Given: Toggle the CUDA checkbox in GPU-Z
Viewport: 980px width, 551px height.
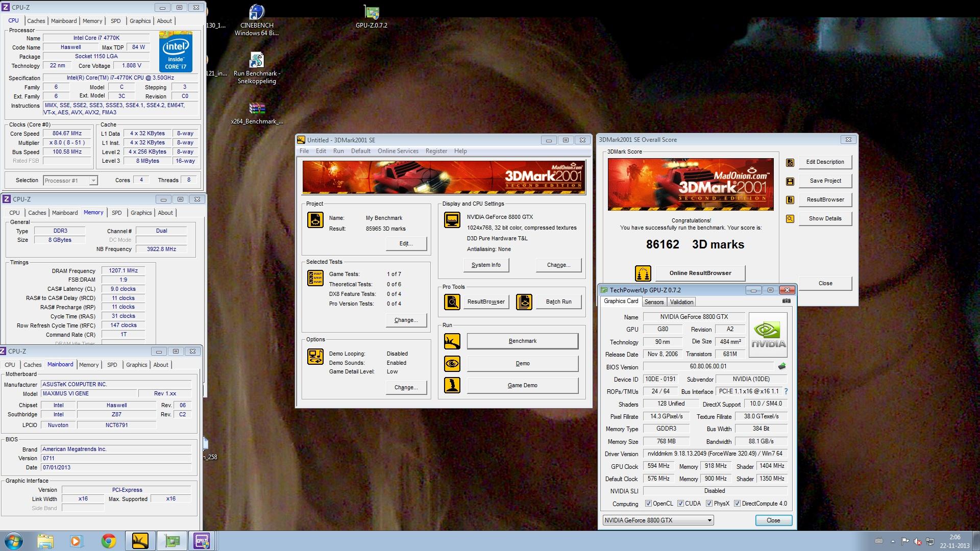Looking at the screenshot, I should click(680, 504).
